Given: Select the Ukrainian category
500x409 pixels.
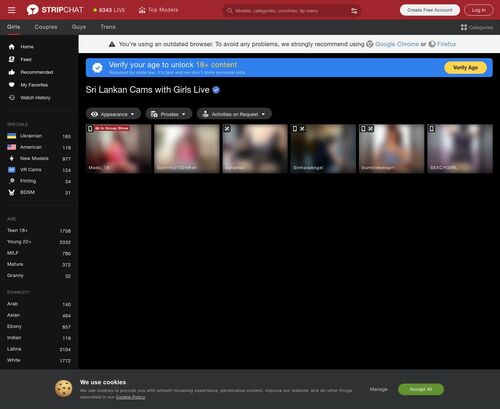Looking at the screenshot, I should pyautogui.click(x=39, y=136).
